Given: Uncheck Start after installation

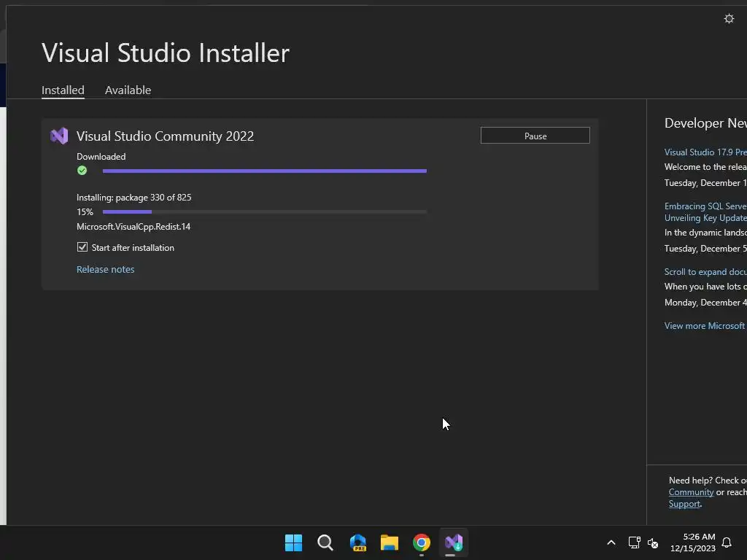Looking at the screenshot, I should [82, 247].
